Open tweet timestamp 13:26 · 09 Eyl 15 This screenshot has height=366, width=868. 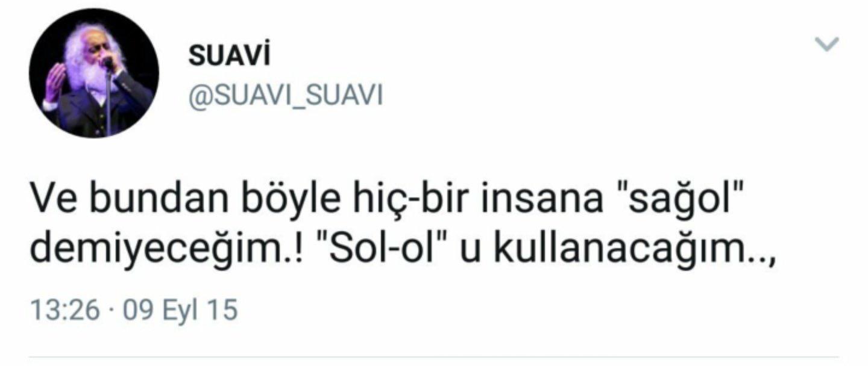134,311
